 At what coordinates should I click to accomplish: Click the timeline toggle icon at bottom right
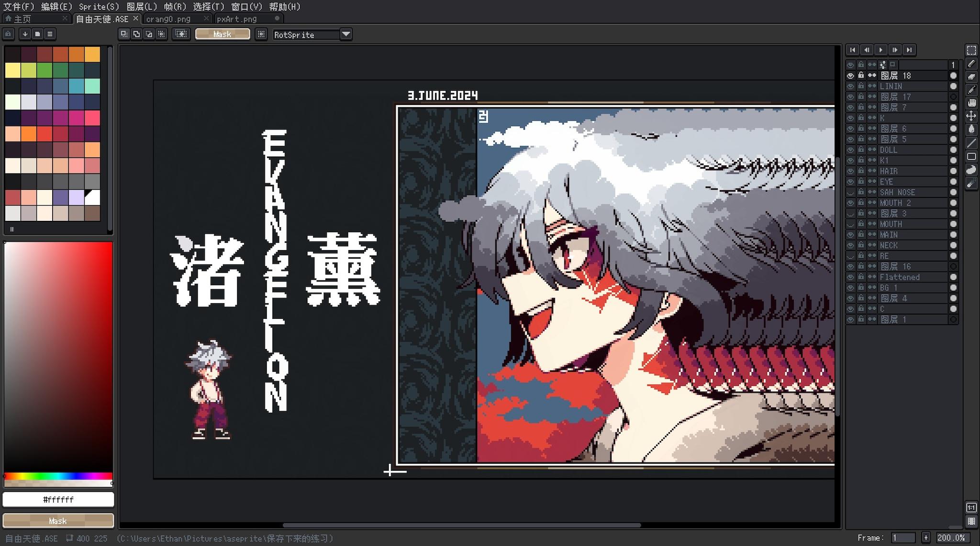(971, 521)
